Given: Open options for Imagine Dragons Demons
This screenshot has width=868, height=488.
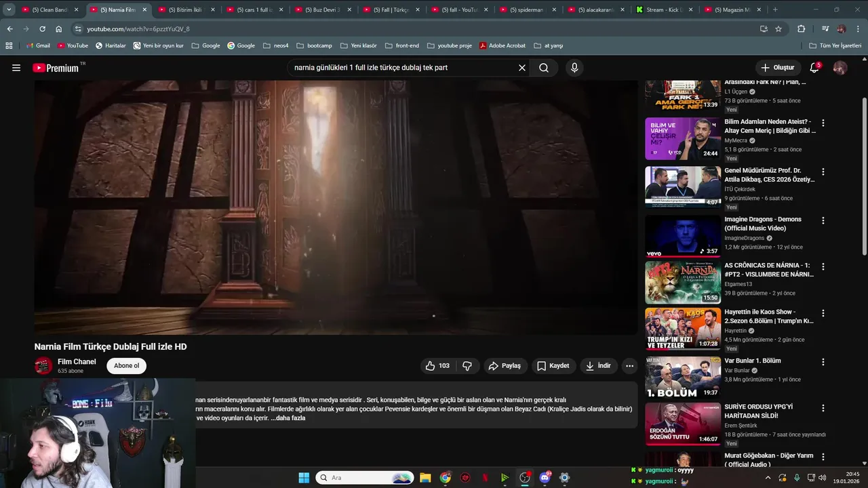Looking at the screenshot, I should [823, 221].
